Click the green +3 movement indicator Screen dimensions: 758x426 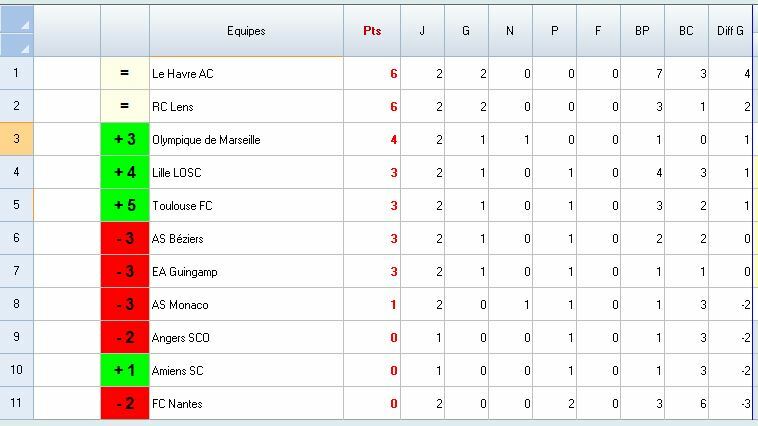point(125,140)
